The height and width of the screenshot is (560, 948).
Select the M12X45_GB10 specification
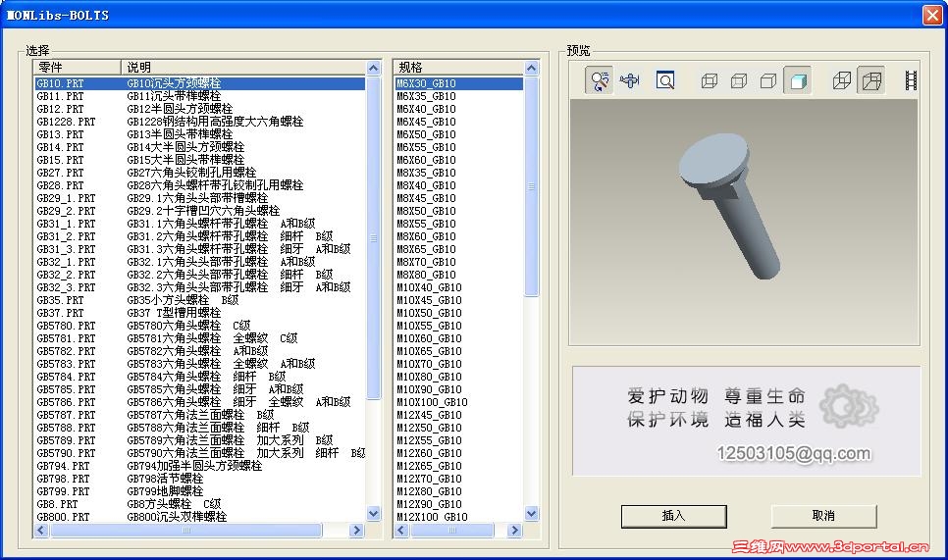point(459,415)
